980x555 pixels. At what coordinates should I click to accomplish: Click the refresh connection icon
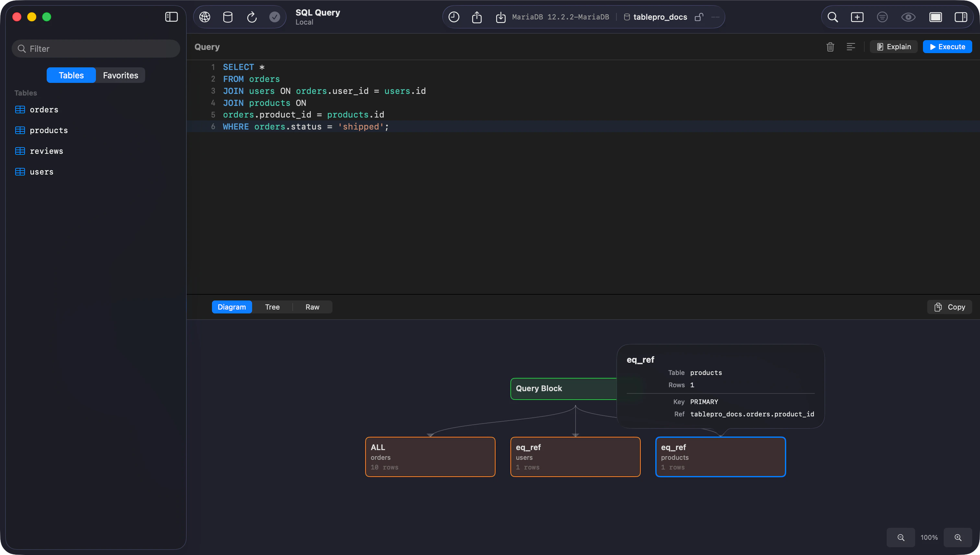coord(252,17)
